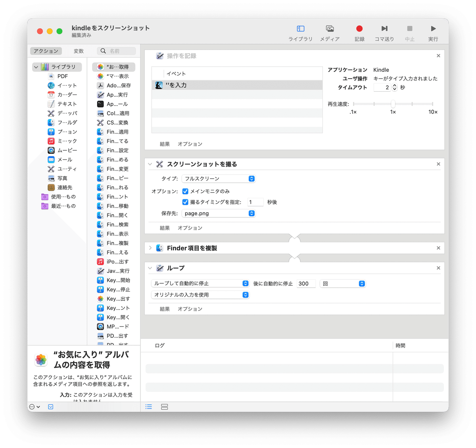This screenshot has width=476, height=448.
Task: Select the Key…開始 Keynote action
Action: point(113,280)
